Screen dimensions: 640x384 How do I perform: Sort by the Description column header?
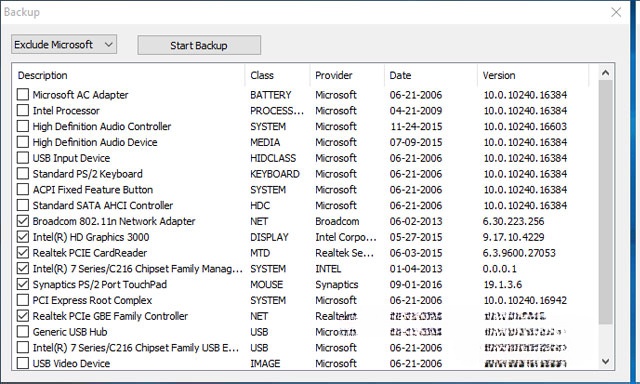pyautogui.click(x=42, y=75)
